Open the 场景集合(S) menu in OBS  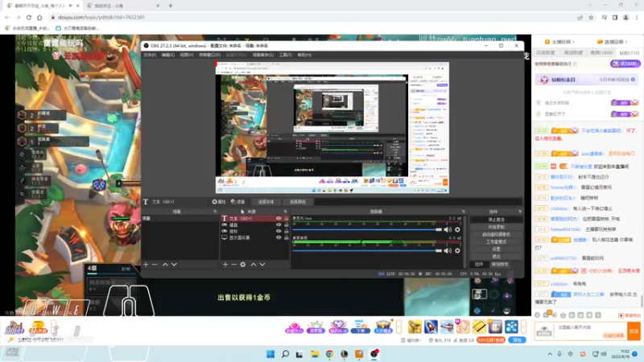click(x=263, y=55)
